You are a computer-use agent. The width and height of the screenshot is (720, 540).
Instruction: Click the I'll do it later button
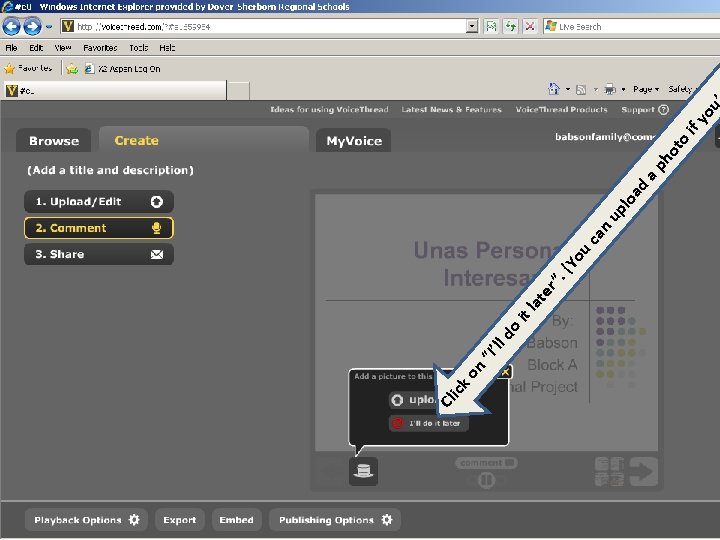pos(429,423)
